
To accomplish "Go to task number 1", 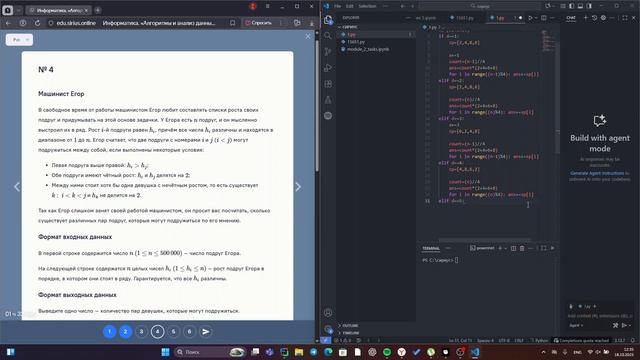I will pyautogui.click(x=109, y=332).
